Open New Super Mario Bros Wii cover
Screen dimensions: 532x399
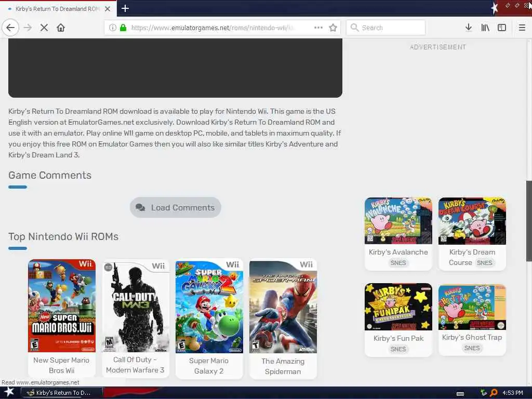coord(62,305)
